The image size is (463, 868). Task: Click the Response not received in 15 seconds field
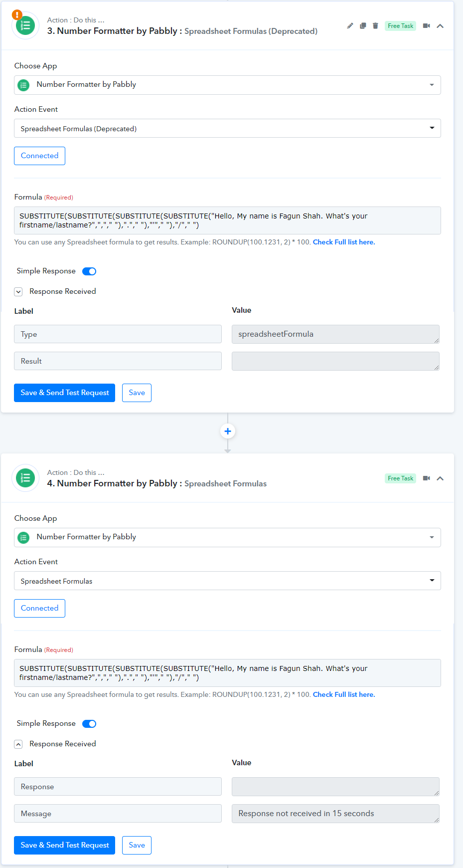[x=335, y=814]
